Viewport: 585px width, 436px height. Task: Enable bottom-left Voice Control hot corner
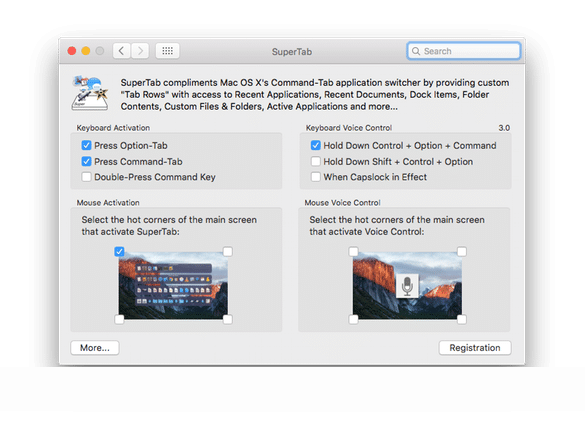tap(353, 319)
